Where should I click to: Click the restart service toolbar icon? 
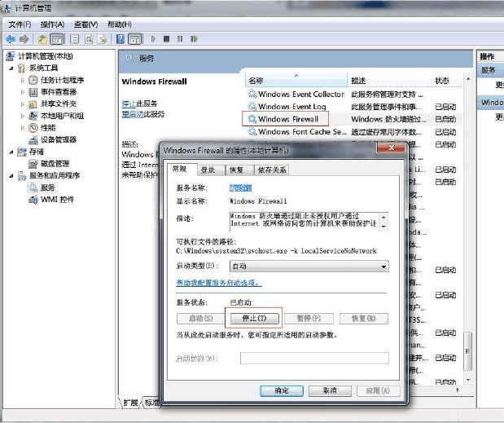195,38
